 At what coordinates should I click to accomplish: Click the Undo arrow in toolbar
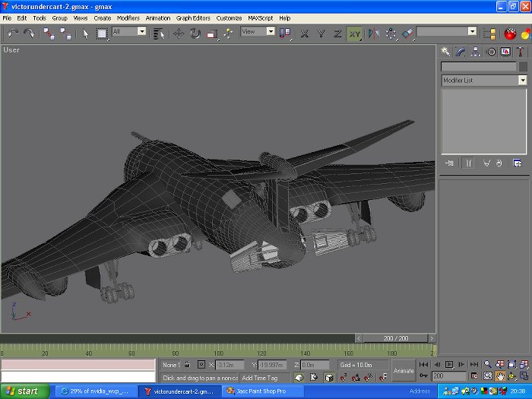click(13, 33)
